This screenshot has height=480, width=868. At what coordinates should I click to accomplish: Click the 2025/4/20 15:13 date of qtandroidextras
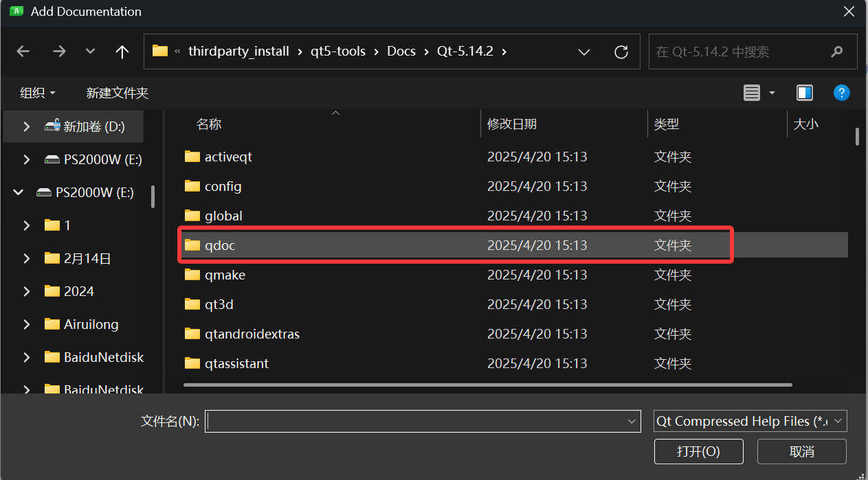[537, 334]
